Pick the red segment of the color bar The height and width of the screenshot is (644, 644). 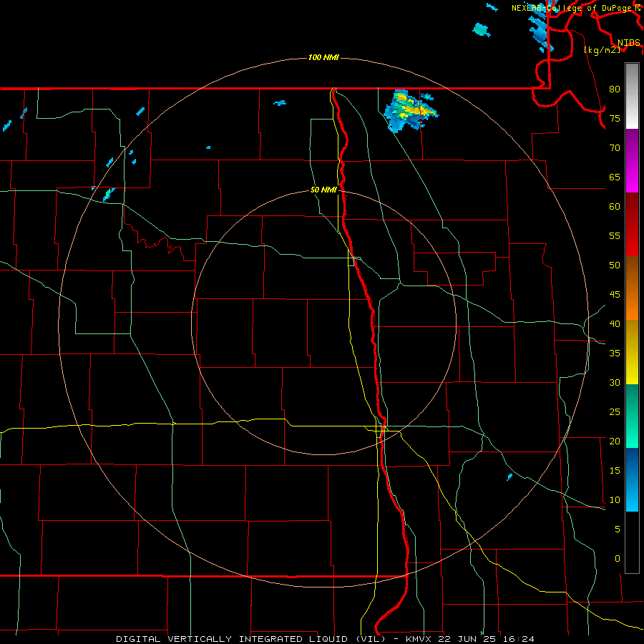(632, 224)
